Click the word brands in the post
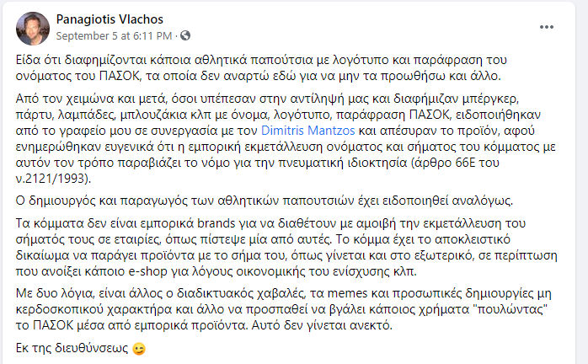 pyautogui.click(x=216, y=223)
